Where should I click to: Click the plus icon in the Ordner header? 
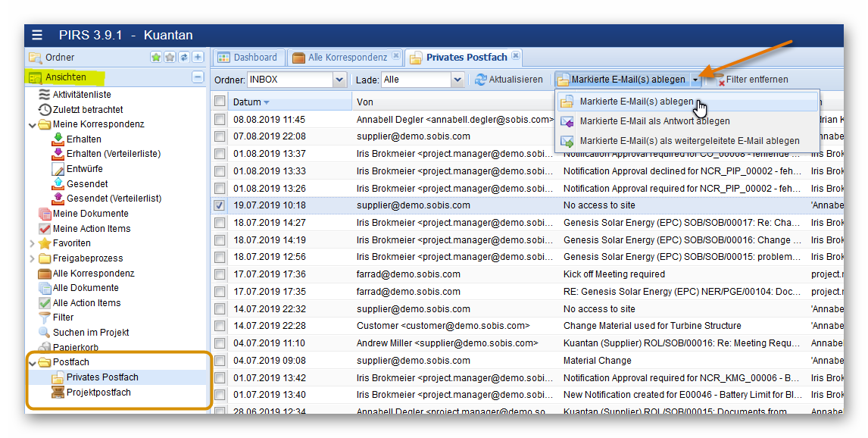(198, 56)
